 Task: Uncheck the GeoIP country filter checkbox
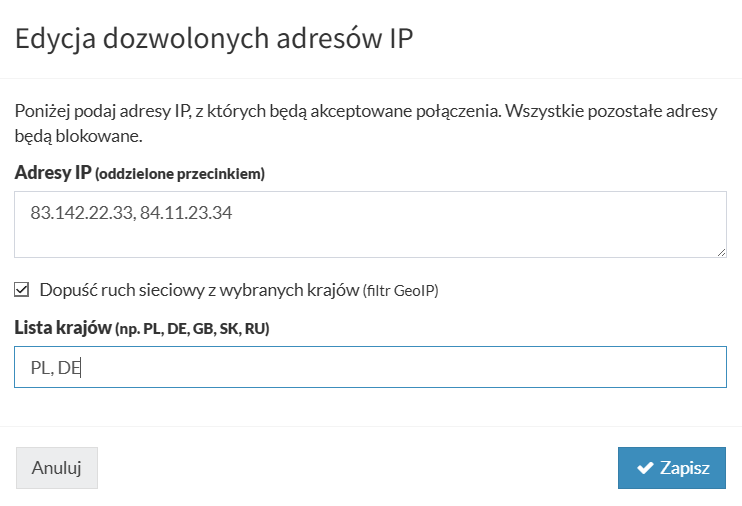(x=22, y=290)
